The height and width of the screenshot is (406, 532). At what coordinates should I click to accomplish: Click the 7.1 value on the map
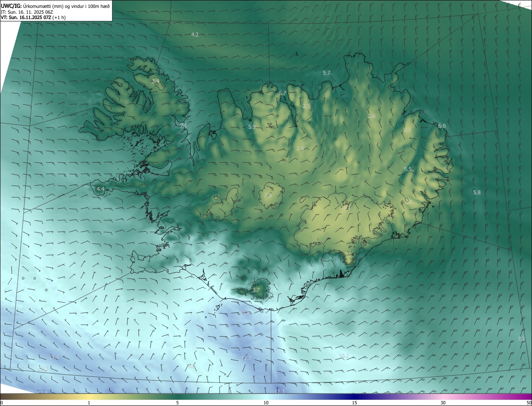[184, 125]
